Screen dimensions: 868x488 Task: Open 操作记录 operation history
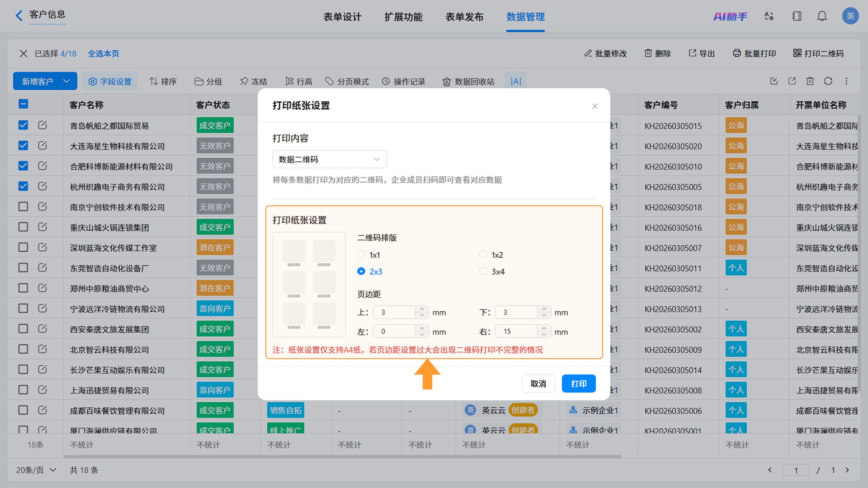[x=403, y=81]
